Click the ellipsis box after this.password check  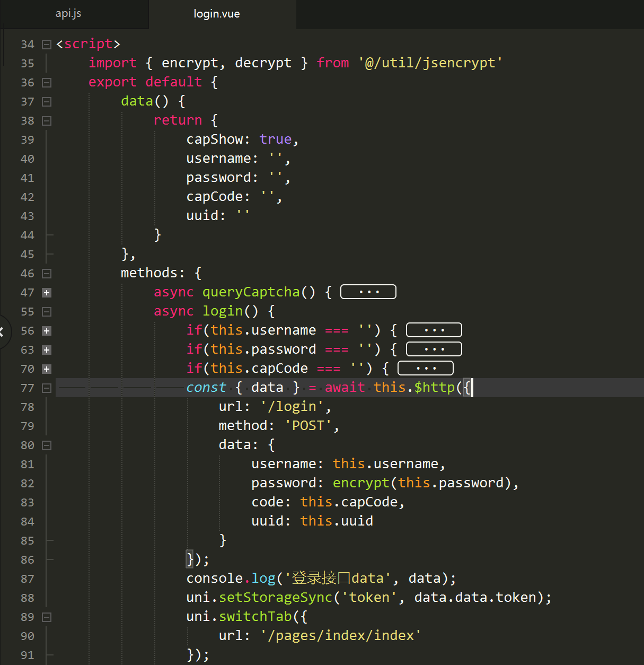coord(434,349)
